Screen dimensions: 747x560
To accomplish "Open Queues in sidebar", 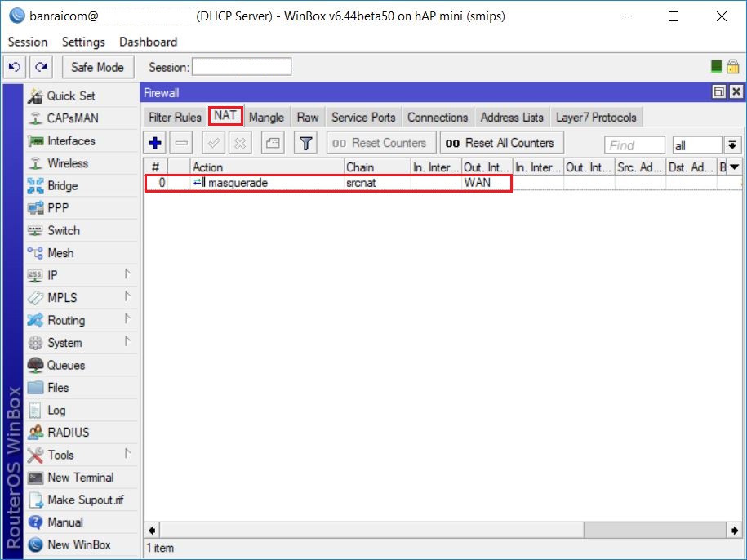I will (x=82, y=365).
